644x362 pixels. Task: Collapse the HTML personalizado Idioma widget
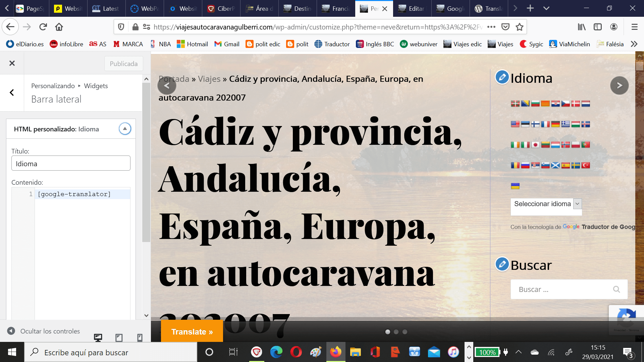[x=125, y=129]
